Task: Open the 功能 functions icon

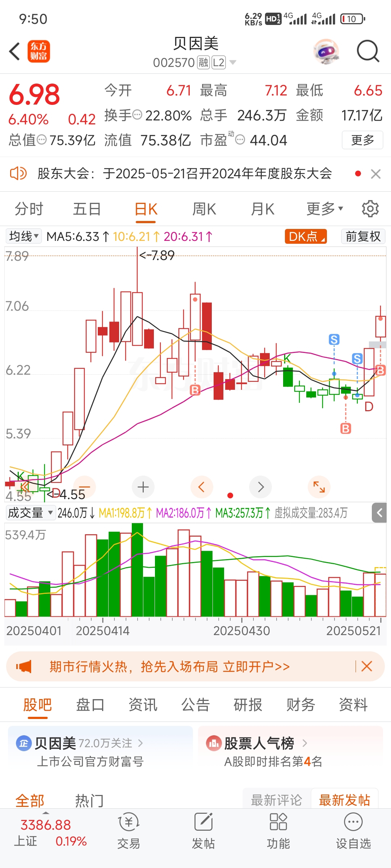Action: pos(278,831)
